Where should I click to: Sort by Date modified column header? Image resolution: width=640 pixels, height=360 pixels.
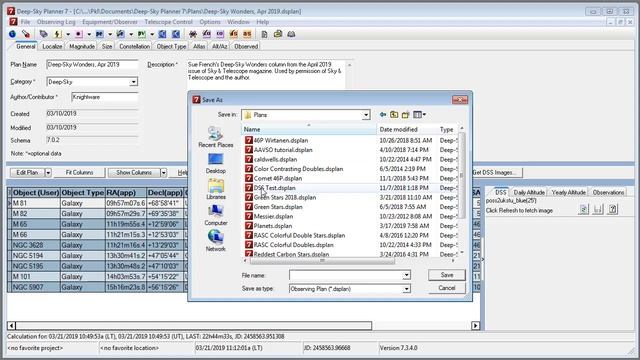pos(398,129)
